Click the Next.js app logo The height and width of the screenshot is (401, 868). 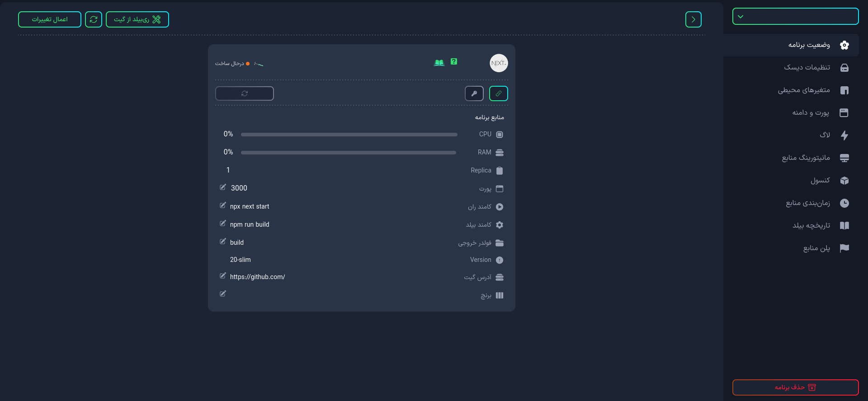pos(499,63)
